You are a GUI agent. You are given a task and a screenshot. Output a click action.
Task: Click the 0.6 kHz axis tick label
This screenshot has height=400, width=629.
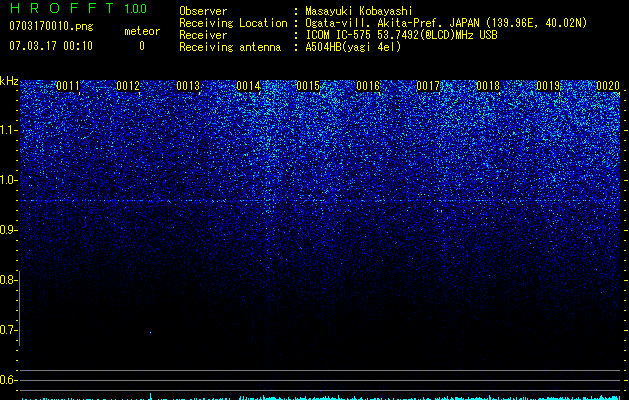(x=8, y=380)
